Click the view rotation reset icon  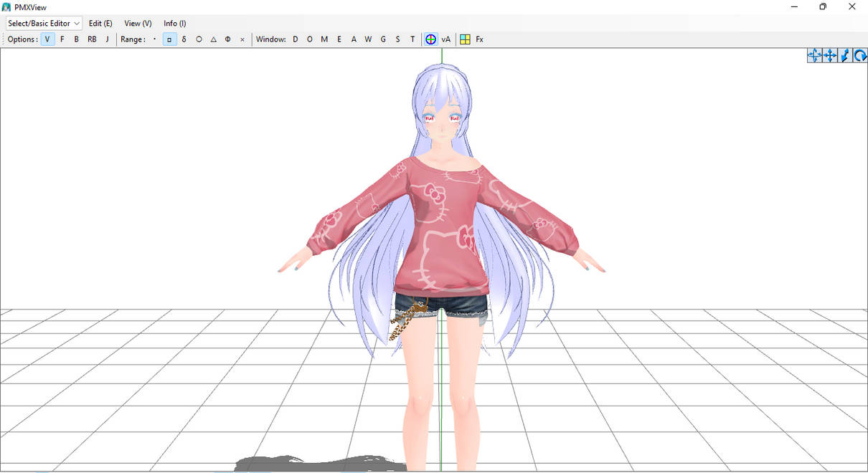(860, 55)
